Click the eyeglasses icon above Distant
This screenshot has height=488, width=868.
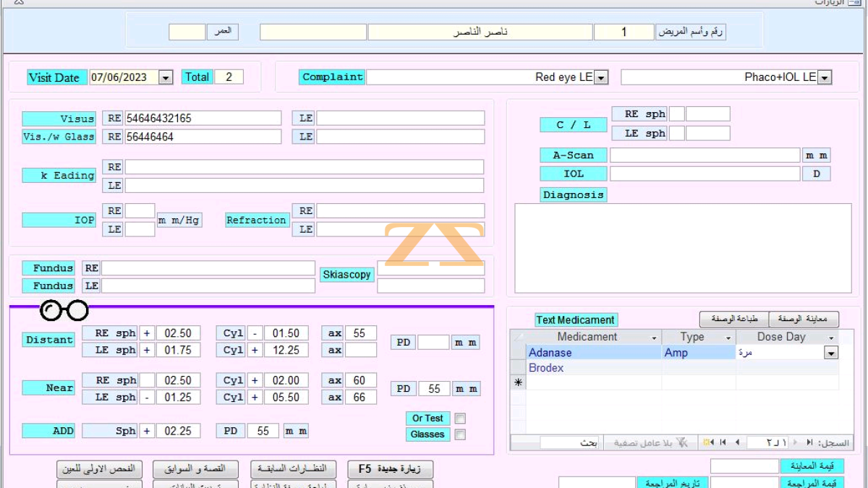click(x=64, y=311)
